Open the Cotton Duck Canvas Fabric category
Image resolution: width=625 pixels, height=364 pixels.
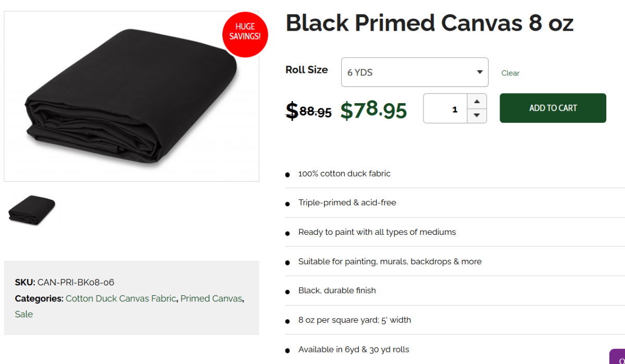point(121,298)
